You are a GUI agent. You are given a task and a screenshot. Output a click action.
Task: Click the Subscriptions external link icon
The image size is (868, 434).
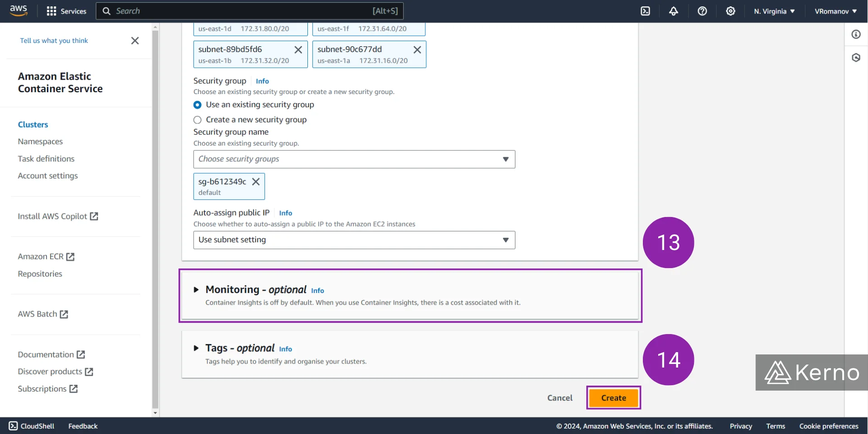tap(74, 389)
